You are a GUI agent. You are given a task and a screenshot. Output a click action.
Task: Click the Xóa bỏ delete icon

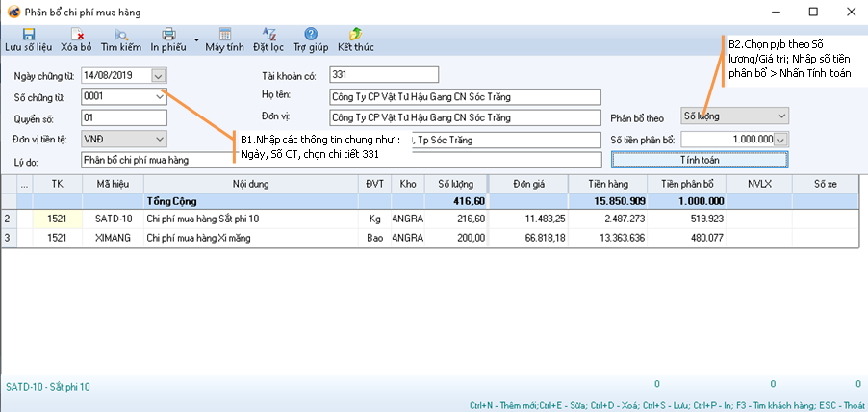tap(76, 35)
